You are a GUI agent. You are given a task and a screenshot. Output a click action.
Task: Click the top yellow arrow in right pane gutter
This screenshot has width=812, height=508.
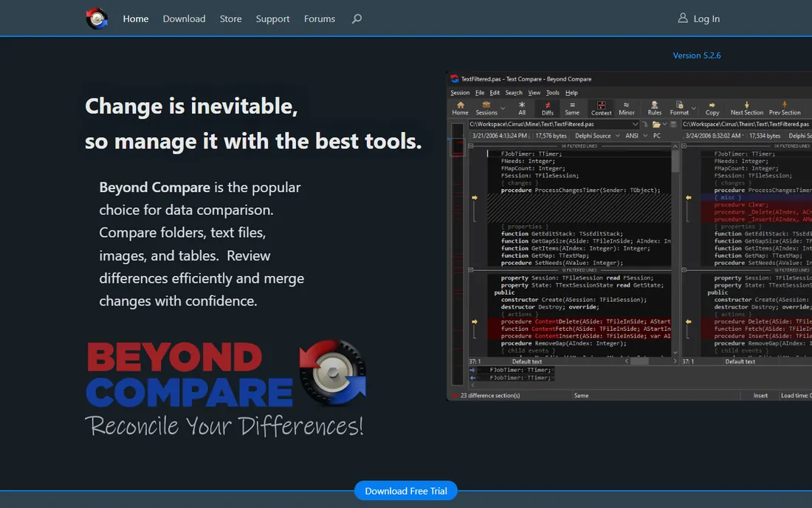tap(688, 198)
